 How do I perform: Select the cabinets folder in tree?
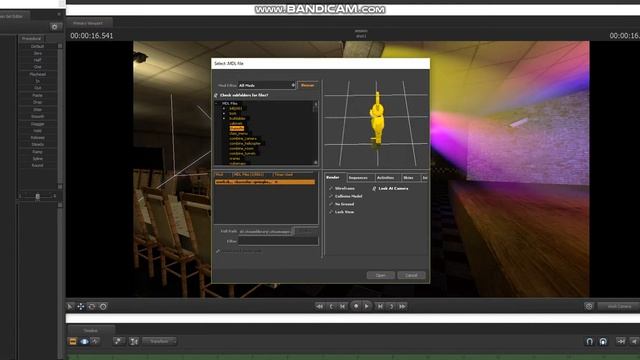[236, 123]
